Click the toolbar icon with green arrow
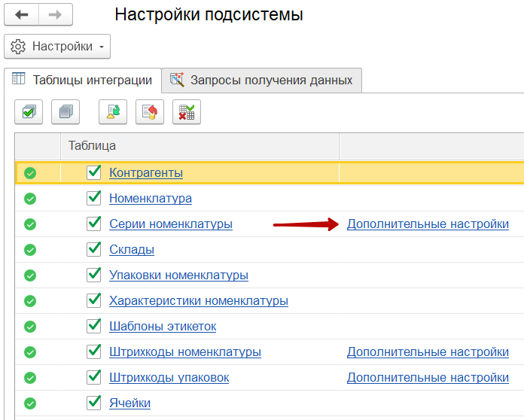 [113, 112]
